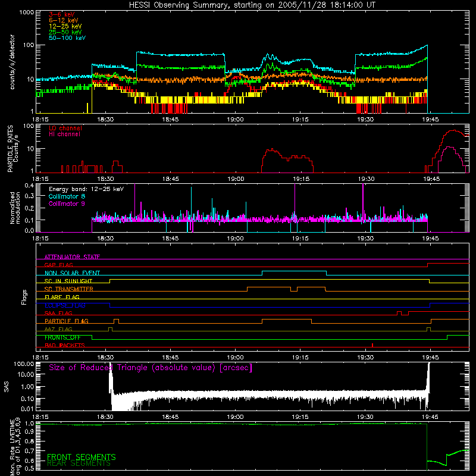Click the SAA FLAG label
The image size is (476, 476).
pos(58,313)
